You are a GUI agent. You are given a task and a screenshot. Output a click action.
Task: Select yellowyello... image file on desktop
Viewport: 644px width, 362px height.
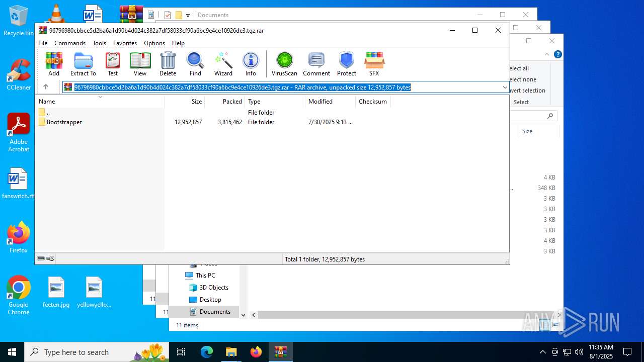94,292
